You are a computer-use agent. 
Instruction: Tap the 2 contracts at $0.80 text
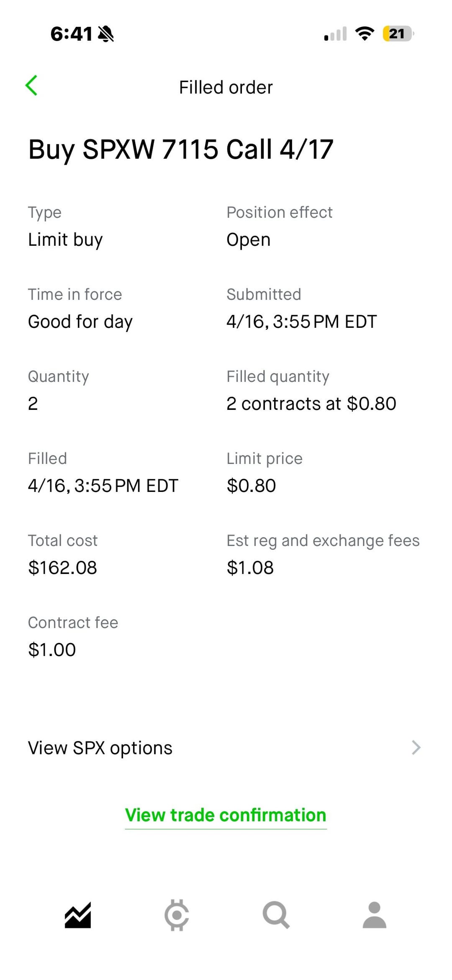coord(311,404)
